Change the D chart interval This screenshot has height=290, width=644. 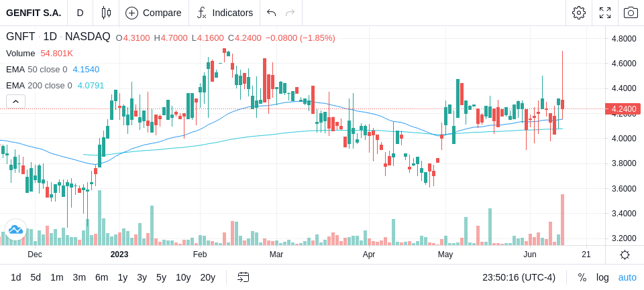click(x=80, y=13)
